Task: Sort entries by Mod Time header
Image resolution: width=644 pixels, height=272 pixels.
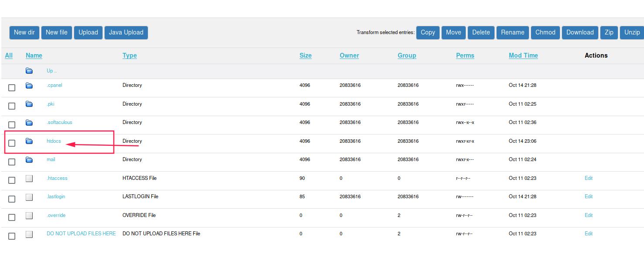Action: 523,55
